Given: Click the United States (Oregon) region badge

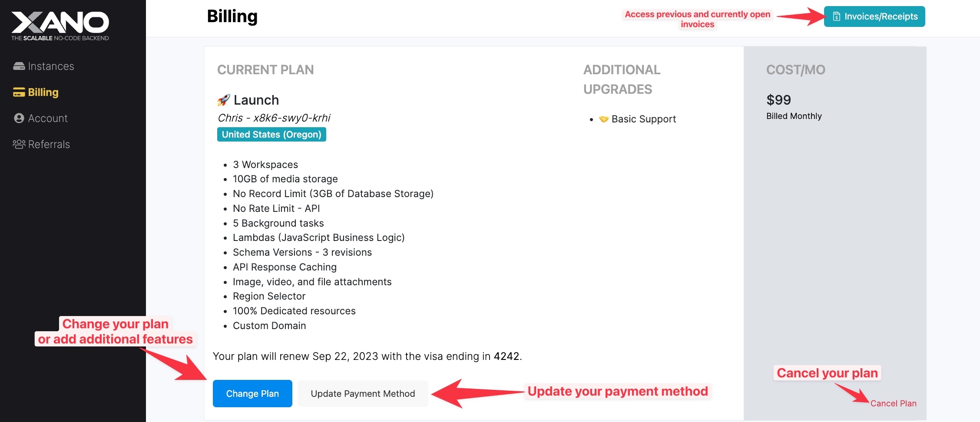Looking at the screenshot, I should [271, 135].
